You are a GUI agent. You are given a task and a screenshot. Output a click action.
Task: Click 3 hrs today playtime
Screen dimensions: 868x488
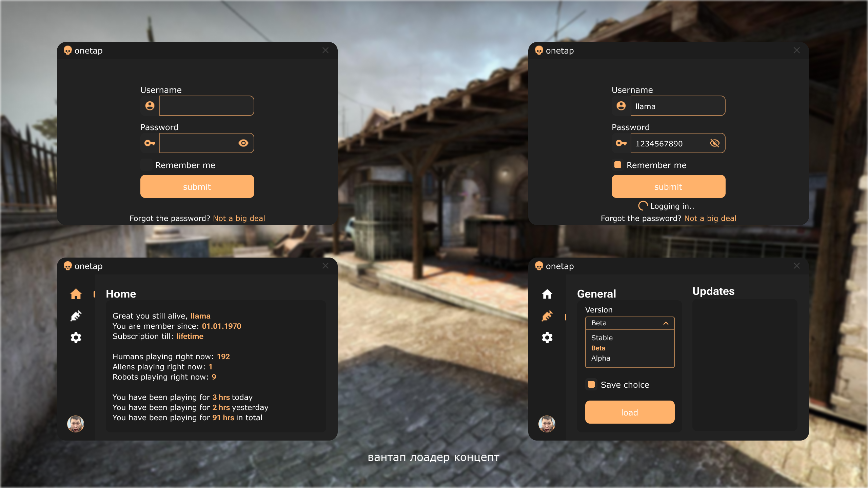pos(221,397)
